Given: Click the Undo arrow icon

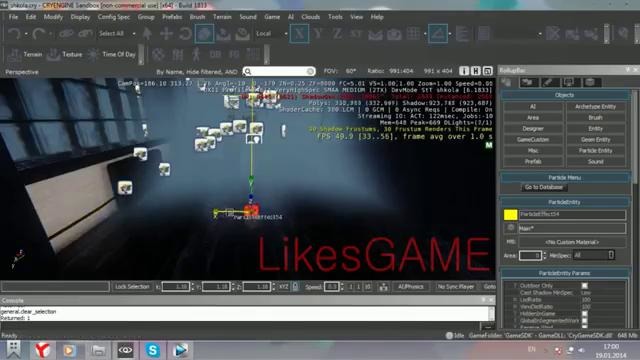Looking at the screenshot, I should pyautogui.click(x=14, y=33).
